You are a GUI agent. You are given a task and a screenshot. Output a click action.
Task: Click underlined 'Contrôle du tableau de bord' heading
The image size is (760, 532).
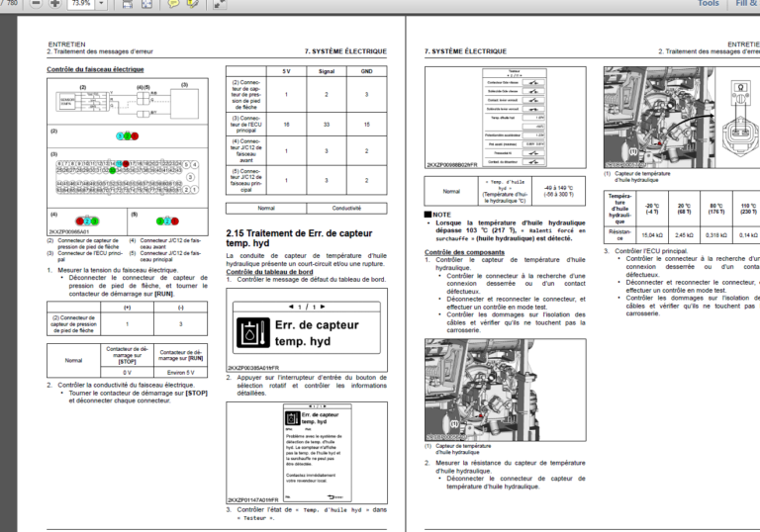[269, 272]
